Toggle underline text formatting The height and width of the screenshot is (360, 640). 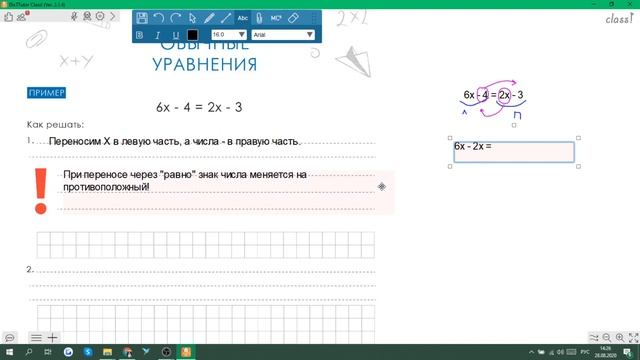[176, 35]
